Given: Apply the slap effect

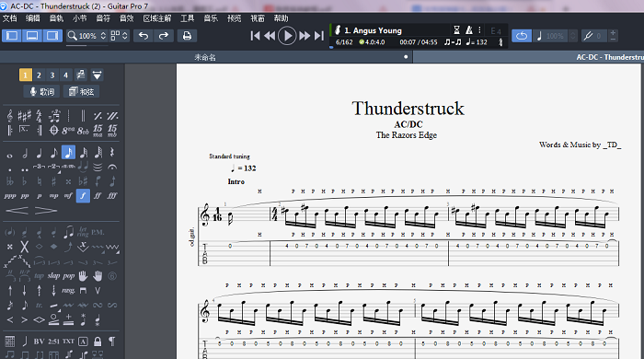Looking at the screenshot, I should [x=53, y=275].
